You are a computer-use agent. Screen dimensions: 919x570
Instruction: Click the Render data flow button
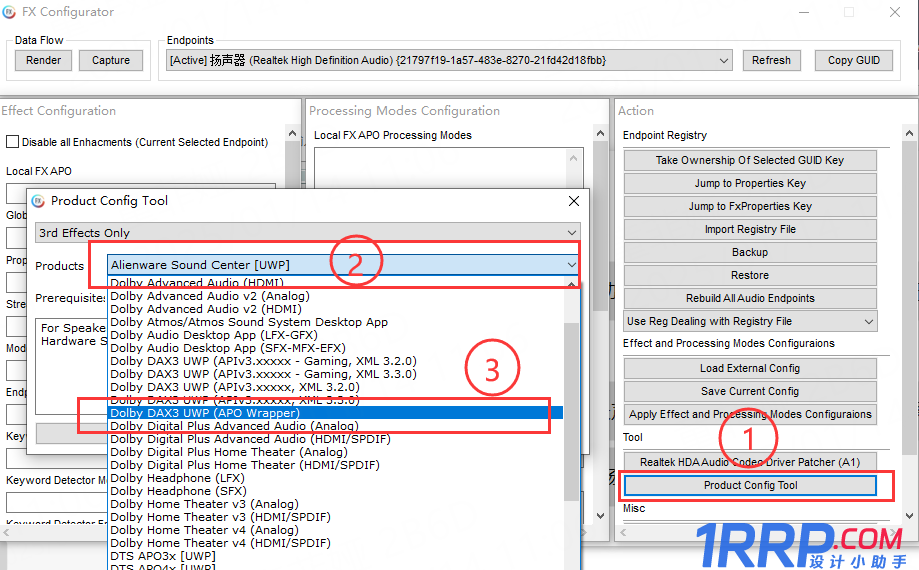43,60
